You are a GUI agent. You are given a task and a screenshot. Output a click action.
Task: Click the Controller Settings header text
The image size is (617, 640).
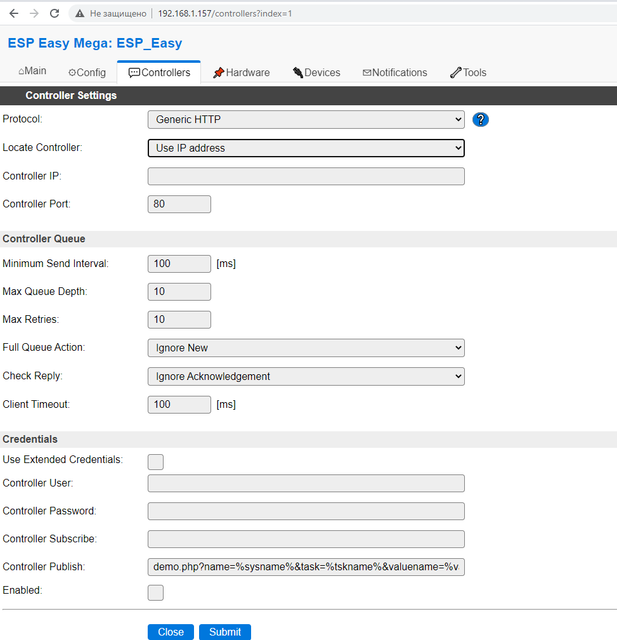(x=71, y=96)
